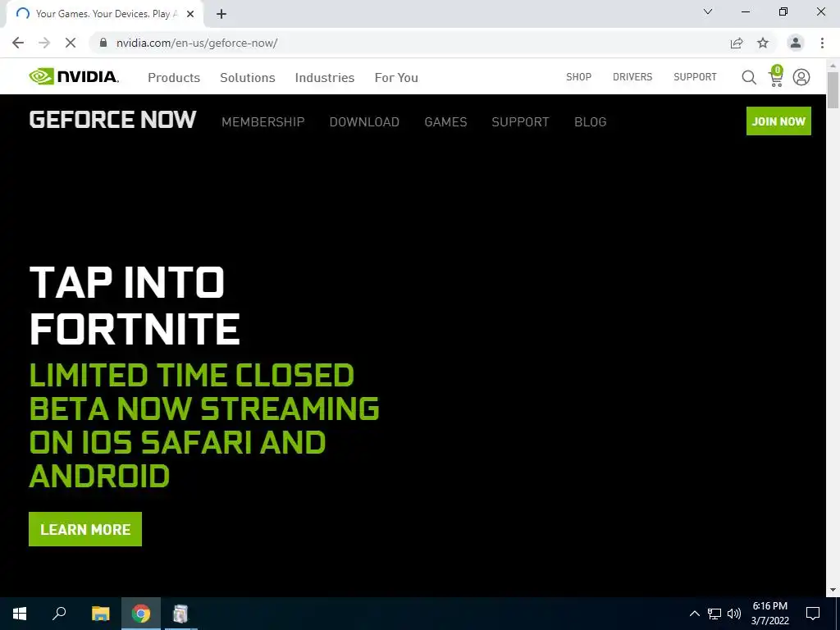Open Chrome profile avatar icon
Viewport: 840px width, 630px height.
796,43
